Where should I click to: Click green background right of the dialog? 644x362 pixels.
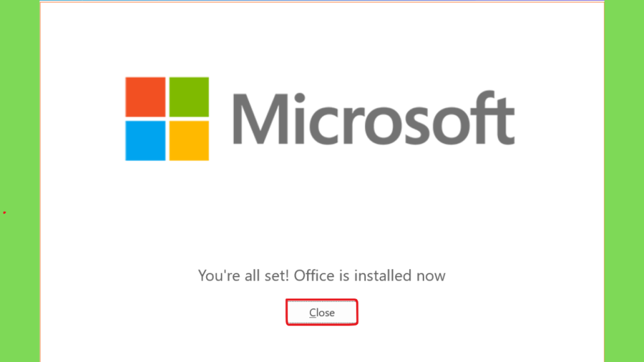(x=625, y=180)
